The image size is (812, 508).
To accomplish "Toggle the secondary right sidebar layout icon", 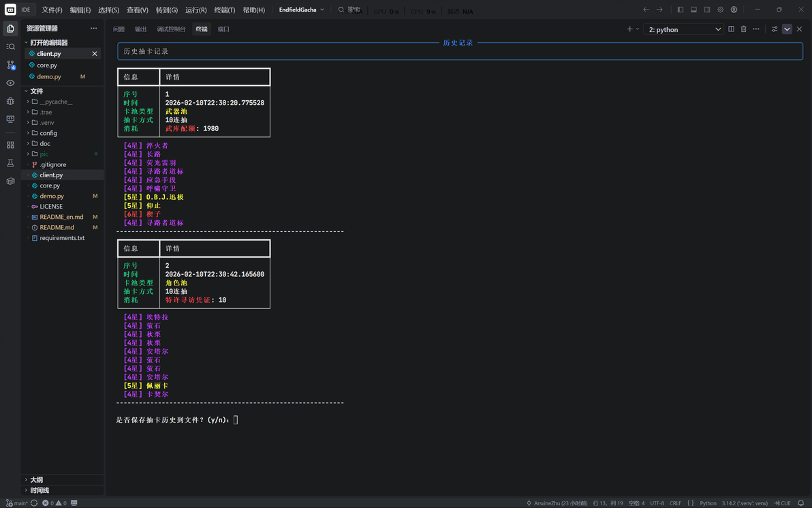I will click(707, 10).
